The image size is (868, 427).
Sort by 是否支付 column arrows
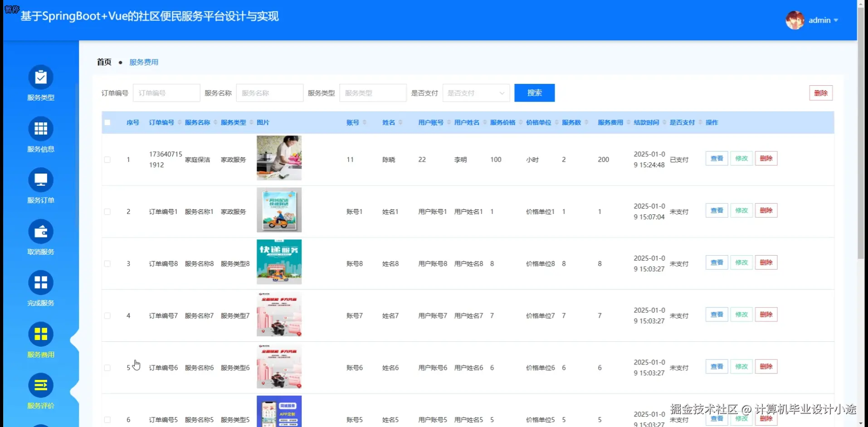tap(700, 122)
